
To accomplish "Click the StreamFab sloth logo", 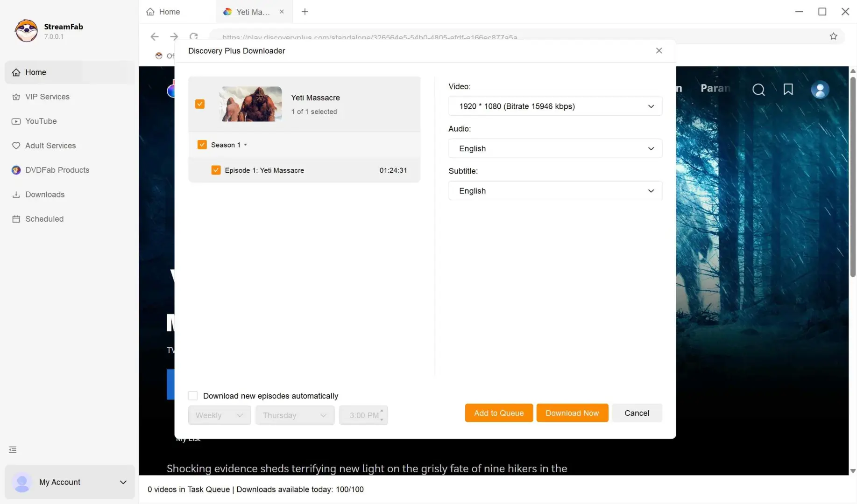I will point(26,31).
